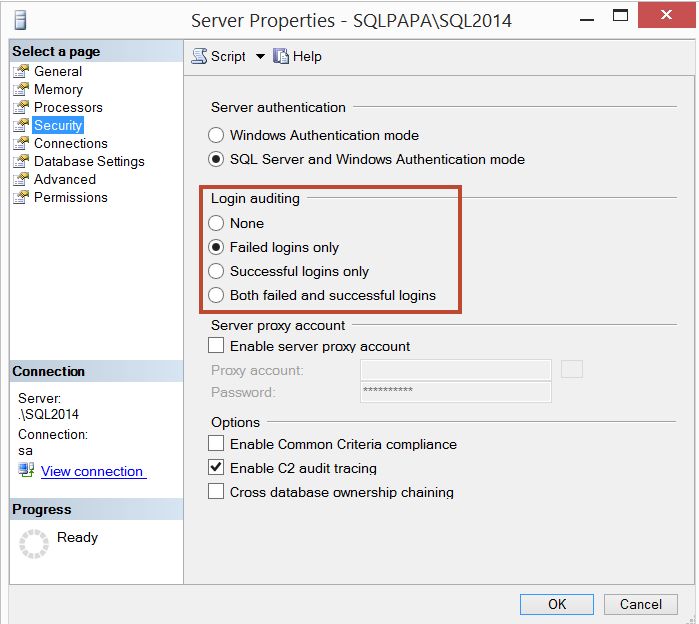
Task: Click the Permissions page icon
Action: pyautogui.click(x=21, y=197)
